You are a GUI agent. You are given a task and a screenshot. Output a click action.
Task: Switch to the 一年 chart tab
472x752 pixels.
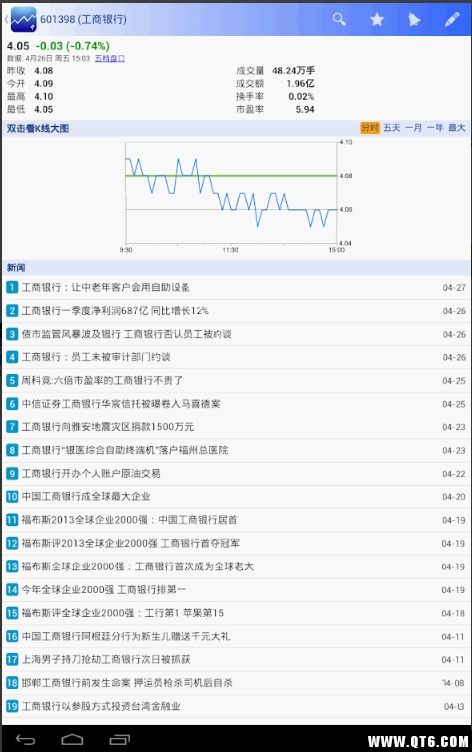click(x=435, y=128)
